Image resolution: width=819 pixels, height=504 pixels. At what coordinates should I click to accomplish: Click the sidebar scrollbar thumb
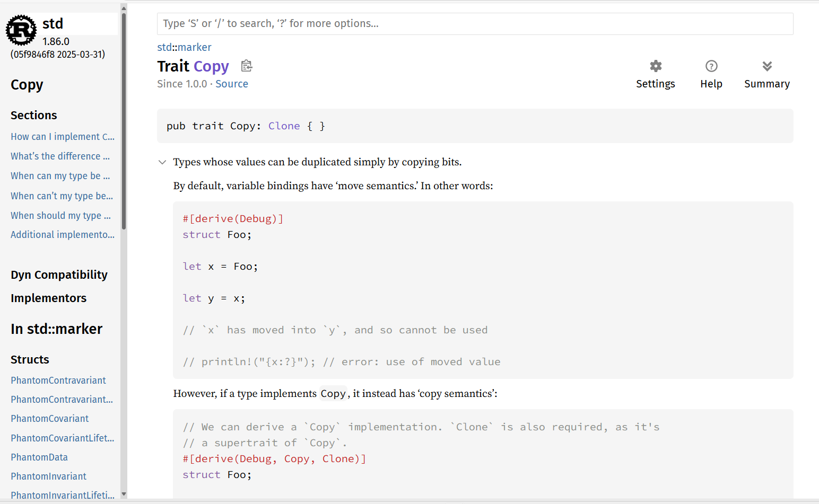pyautogui.click(x=124, y=121)
